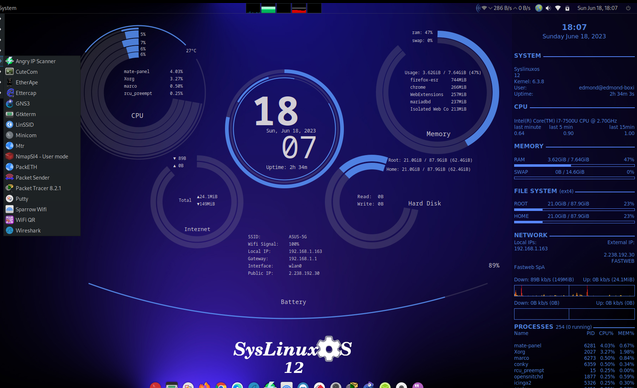
Task: Click the 'Public IP: 2.238.192.30' line
Action: (284, 273)
